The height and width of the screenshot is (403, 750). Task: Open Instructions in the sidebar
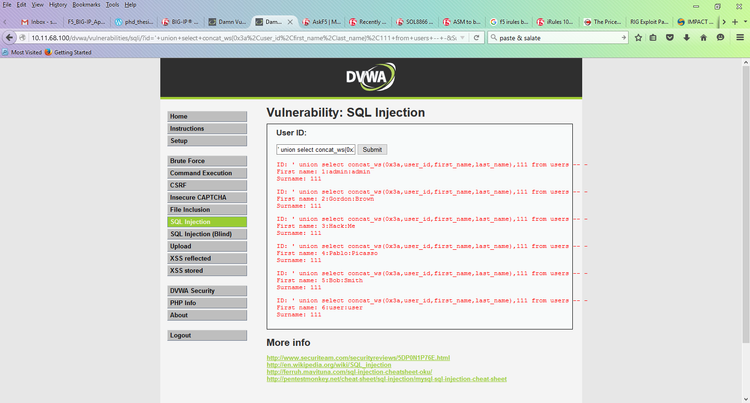[207, 129]
